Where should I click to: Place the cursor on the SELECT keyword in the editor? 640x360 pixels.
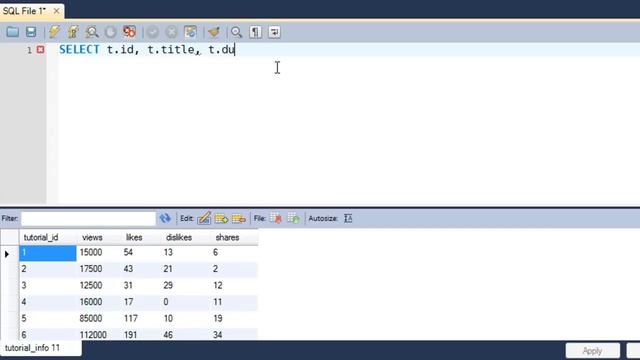coord(79,49)
